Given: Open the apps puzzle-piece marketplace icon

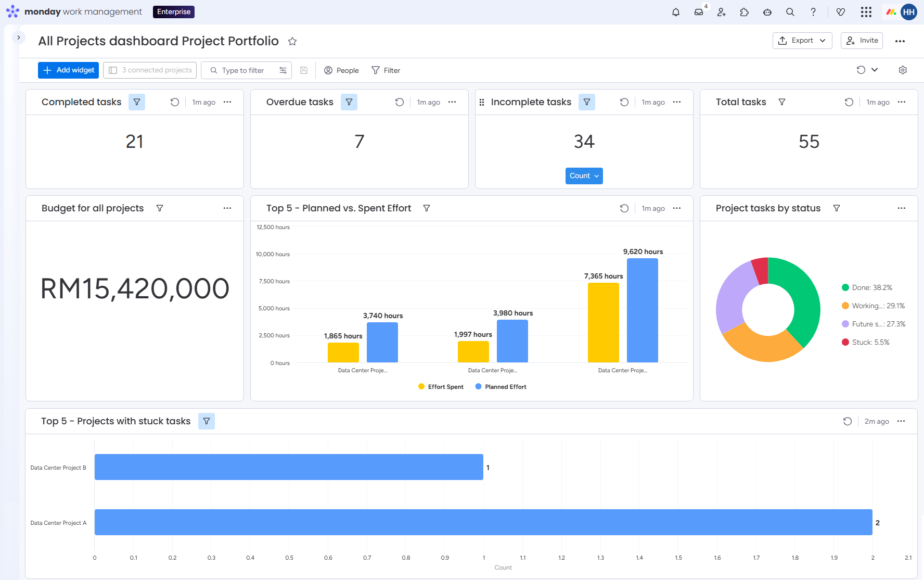Looking at the screenshot, I should pos(745,12).
